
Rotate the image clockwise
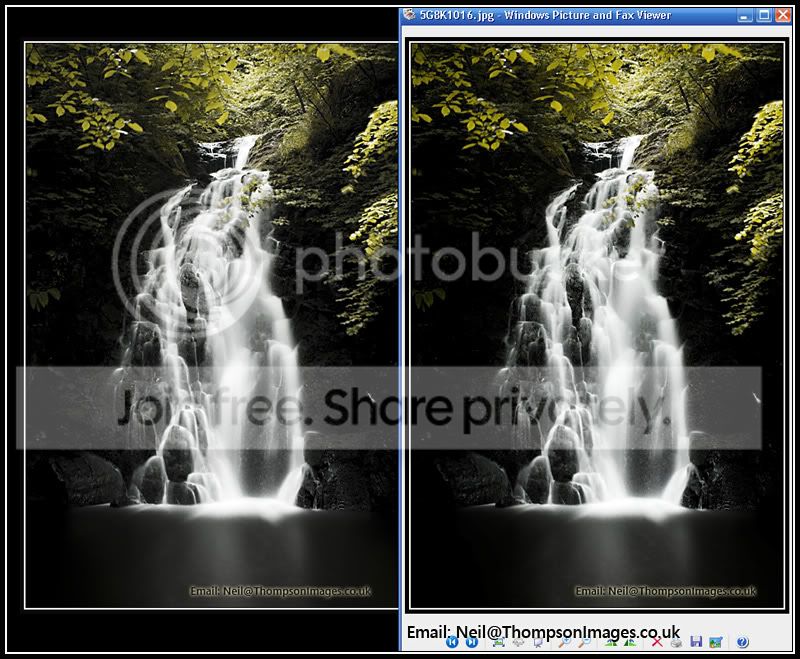click(x=611, y=642)
